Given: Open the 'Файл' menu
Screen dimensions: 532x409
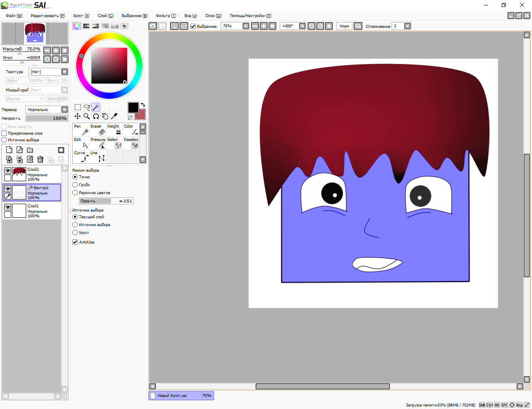Looking at the screenshot, I should pos(14,16).
